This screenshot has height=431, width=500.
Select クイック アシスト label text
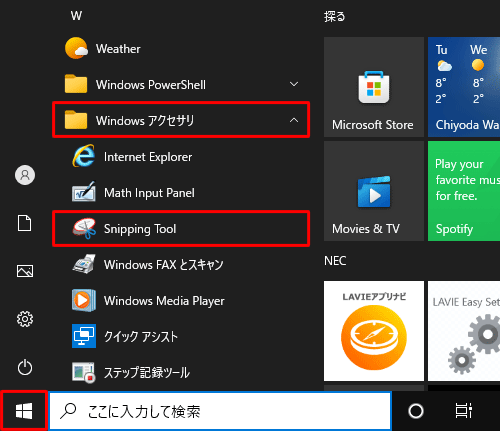tap(141, 337)
